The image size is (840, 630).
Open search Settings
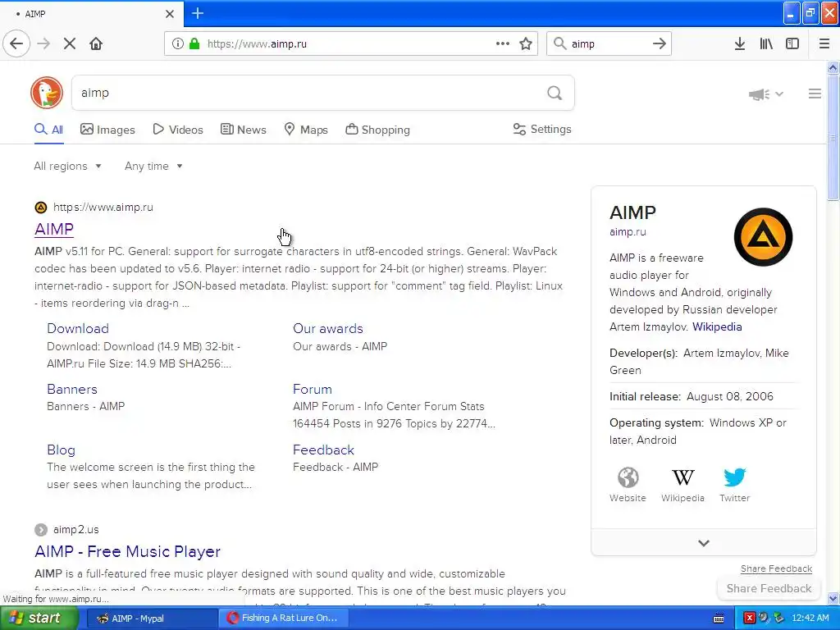542,129
